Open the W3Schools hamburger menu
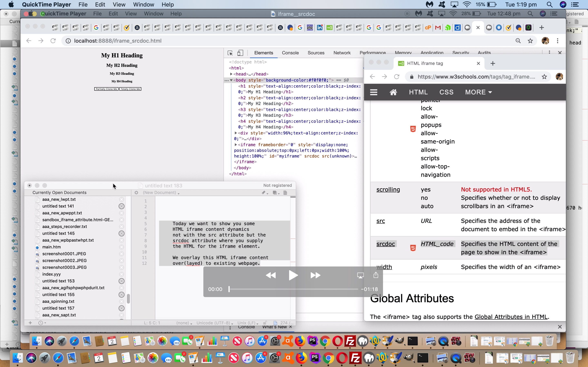Viewport: 588px width, 367px height. pos(373,92)
